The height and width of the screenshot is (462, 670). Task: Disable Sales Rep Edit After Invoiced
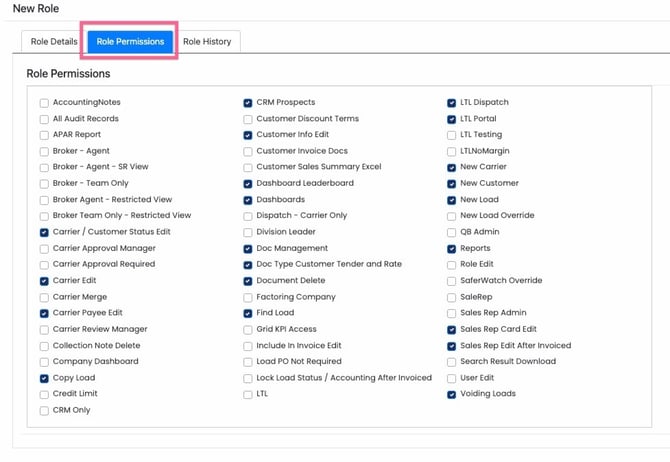[452, 346]
